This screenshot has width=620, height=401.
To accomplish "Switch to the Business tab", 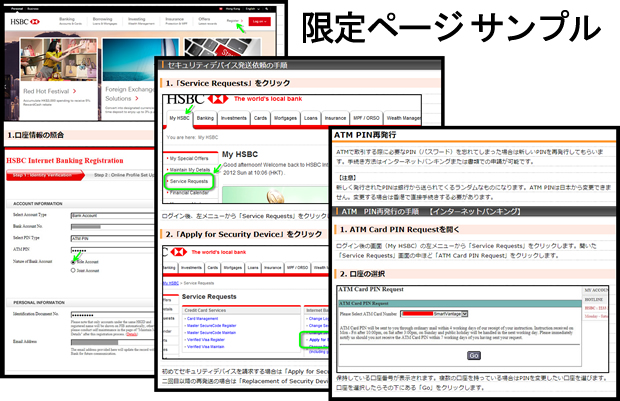I will 33,9.
